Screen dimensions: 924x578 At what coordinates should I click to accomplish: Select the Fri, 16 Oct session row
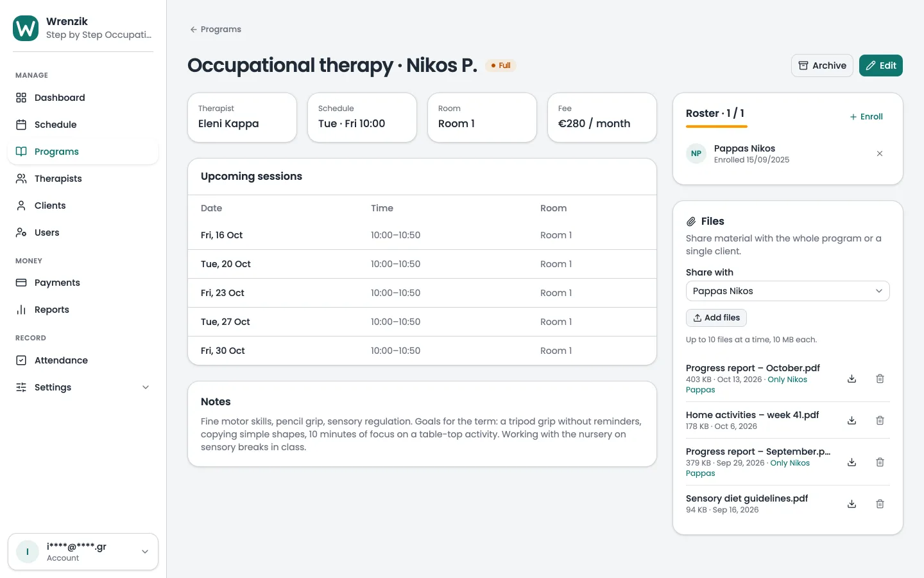422,235
